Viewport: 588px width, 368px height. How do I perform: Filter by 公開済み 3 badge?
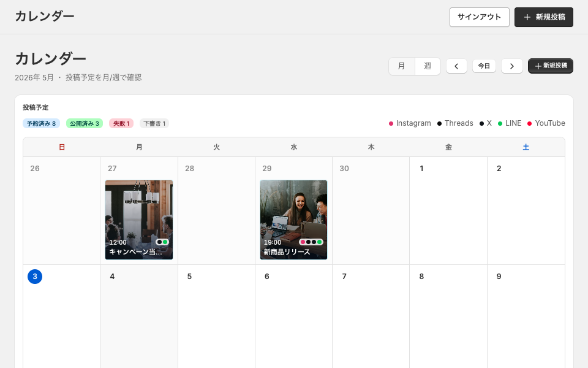(x=85, y=123)
